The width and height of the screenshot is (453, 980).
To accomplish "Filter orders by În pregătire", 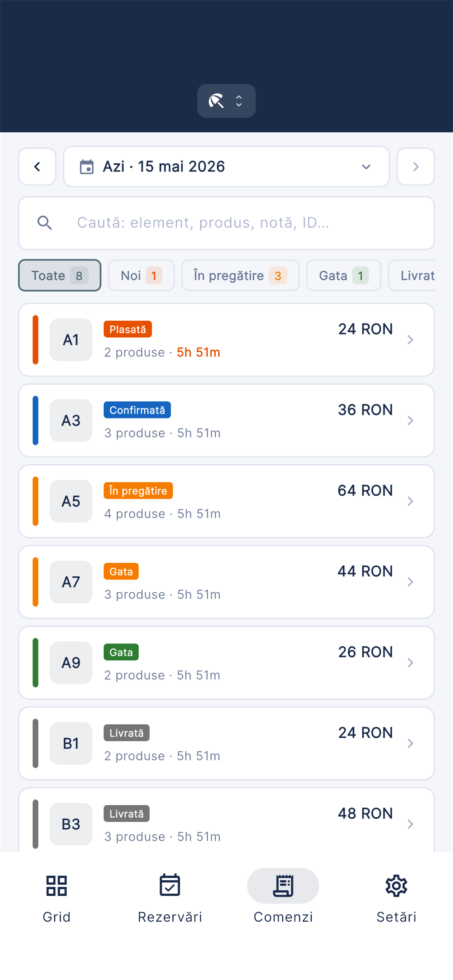I will coord(240,276).
